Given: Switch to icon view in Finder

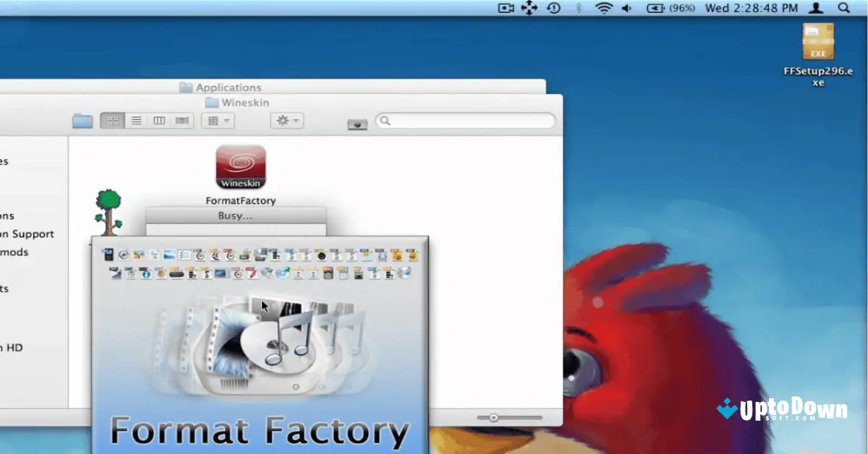Looking at the screenshot, I should (x=113, y=120).
